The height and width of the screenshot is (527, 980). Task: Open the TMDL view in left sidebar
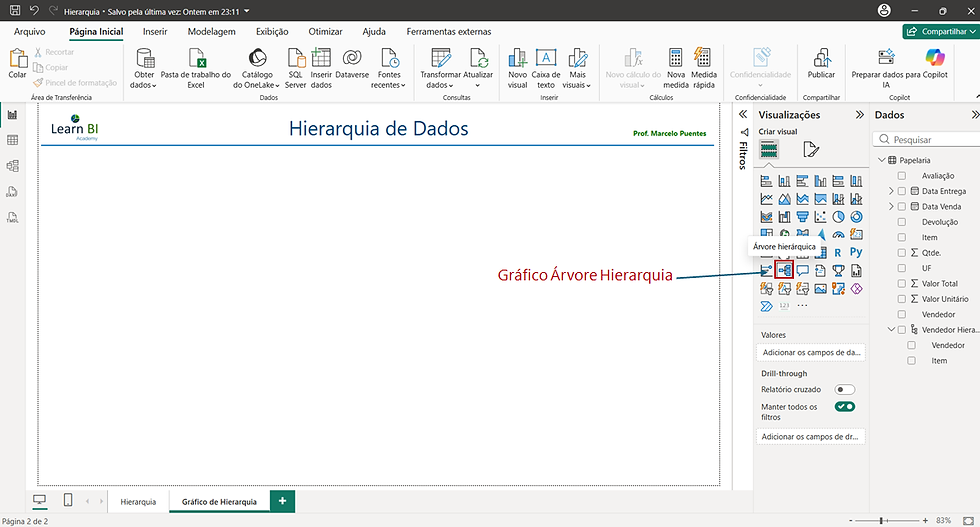12,218
